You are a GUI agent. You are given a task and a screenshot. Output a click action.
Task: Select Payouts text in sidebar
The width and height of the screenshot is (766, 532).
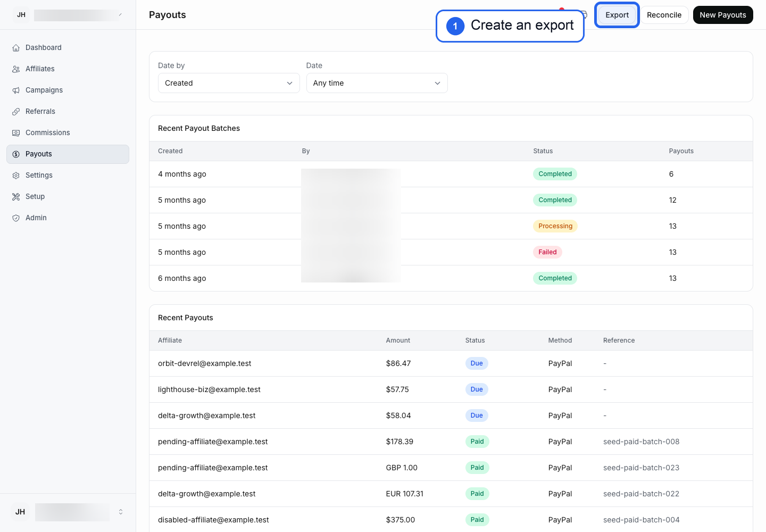pos(39,154)
